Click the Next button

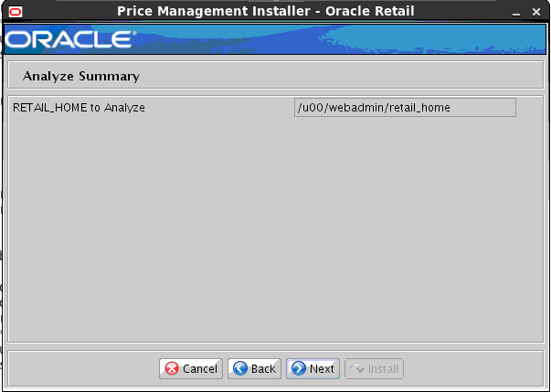[x=313, y=369]
